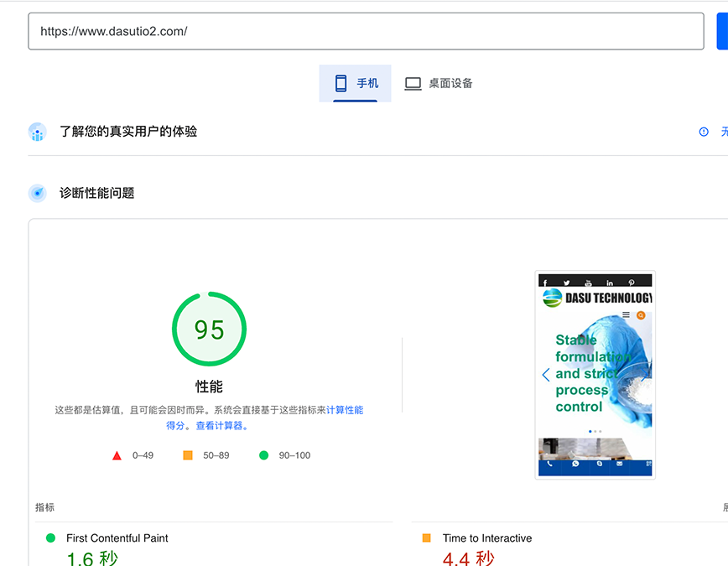Select the email icon in the preview footer
Screen dimensions: 728x566
click(x=620, y=464)
